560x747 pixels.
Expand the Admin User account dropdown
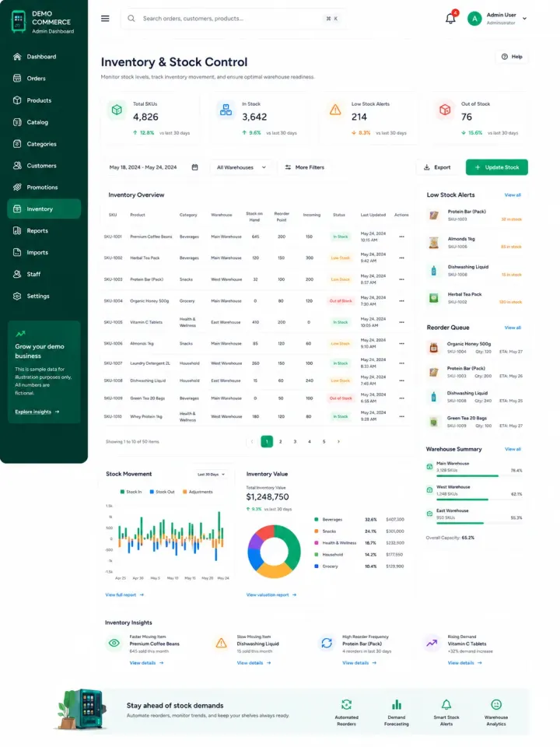(525, 19)
